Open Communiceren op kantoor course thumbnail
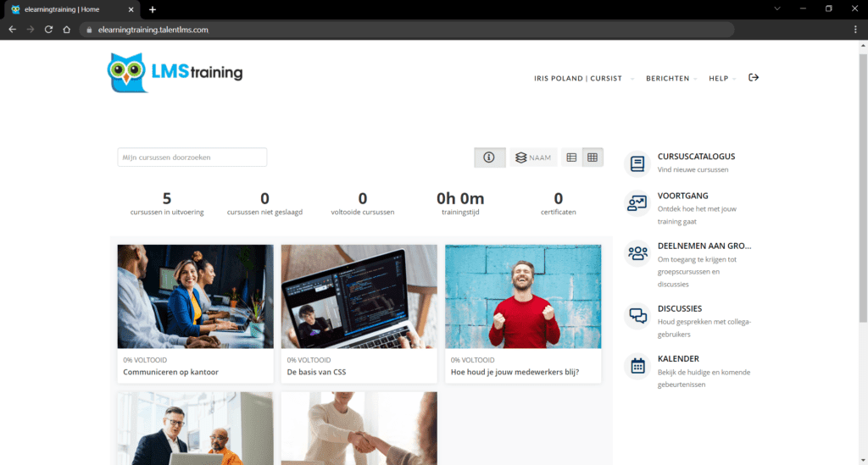The height and width of the screenshot is (465, 868). 196,296
